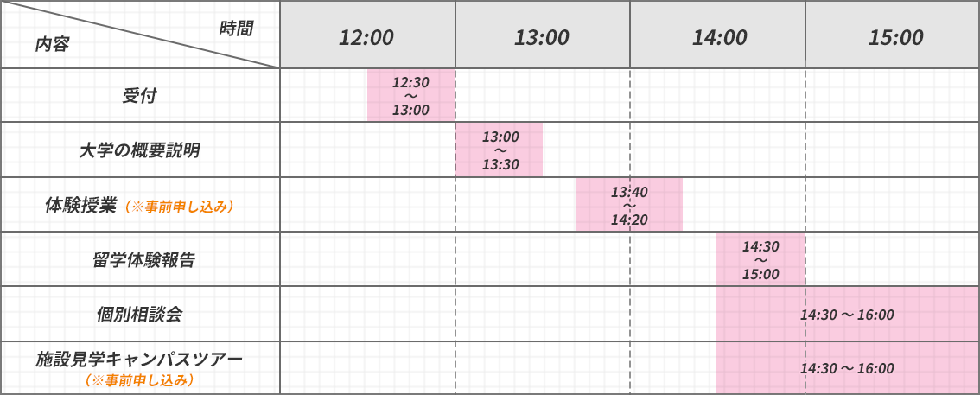980x395 pixels.
Task: Click the 12:00 column header
Action: [366, 37]
